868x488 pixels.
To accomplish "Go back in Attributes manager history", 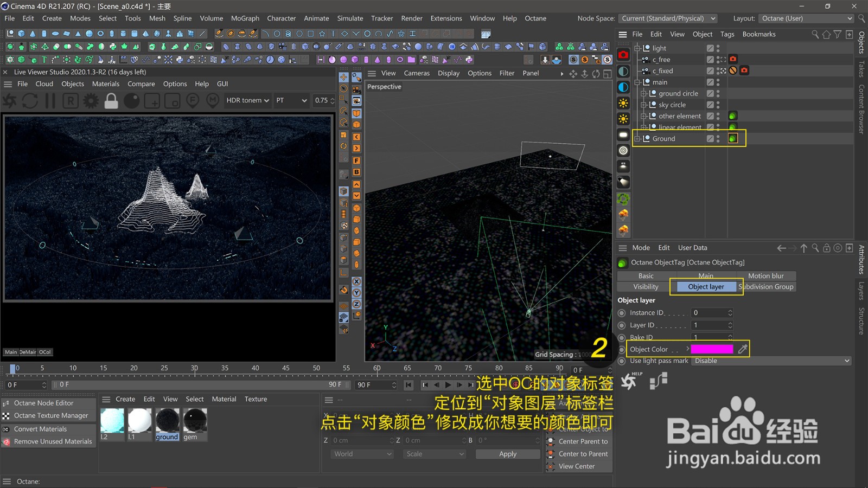I will pos(781,248).
